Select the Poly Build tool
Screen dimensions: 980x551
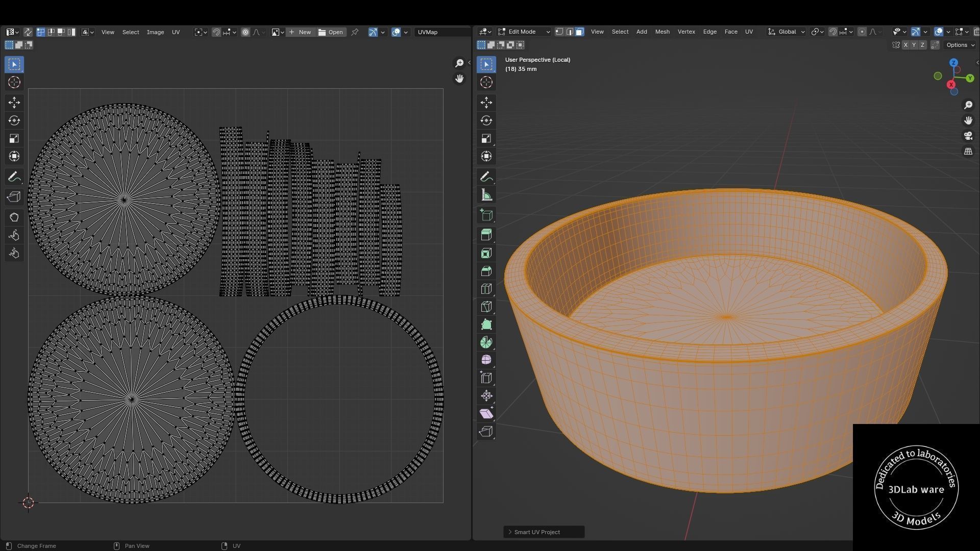pyautogui.click(x=486, y=324)
